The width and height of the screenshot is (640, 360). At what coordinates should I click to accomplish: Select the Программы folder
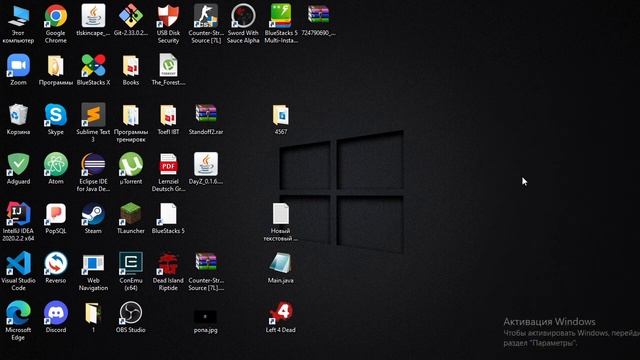56,65
